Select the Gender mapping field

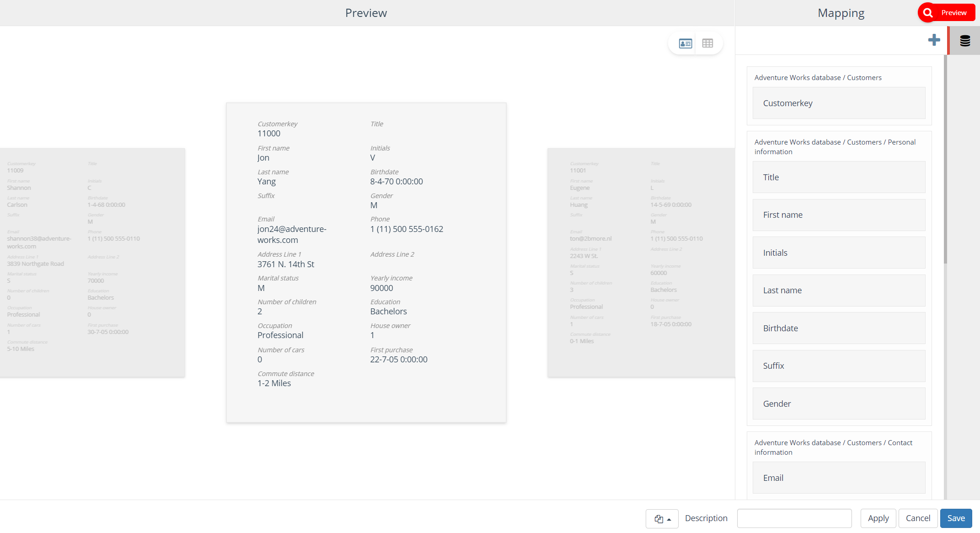tap(839, 404)
